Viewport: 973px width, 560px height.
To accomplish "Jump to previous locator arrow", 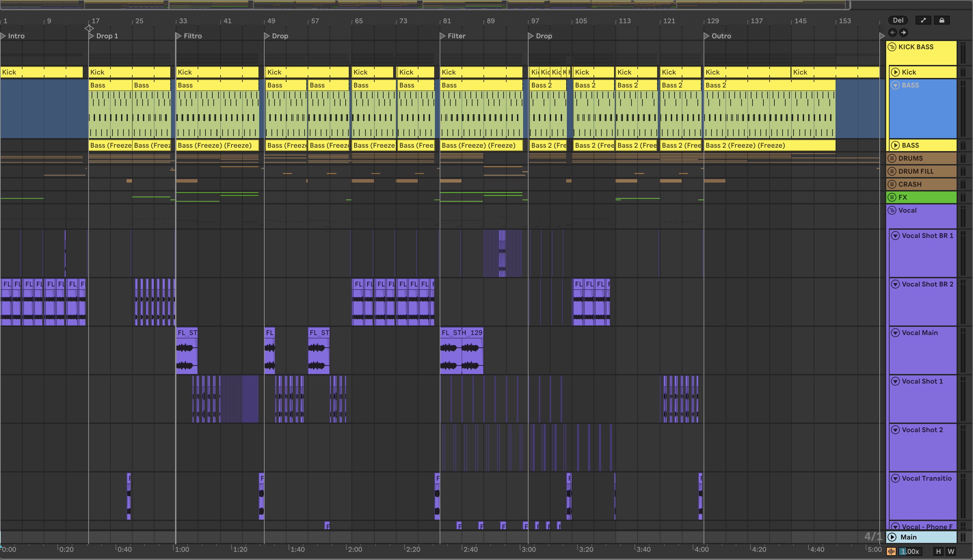I will (x=893, y=33).
